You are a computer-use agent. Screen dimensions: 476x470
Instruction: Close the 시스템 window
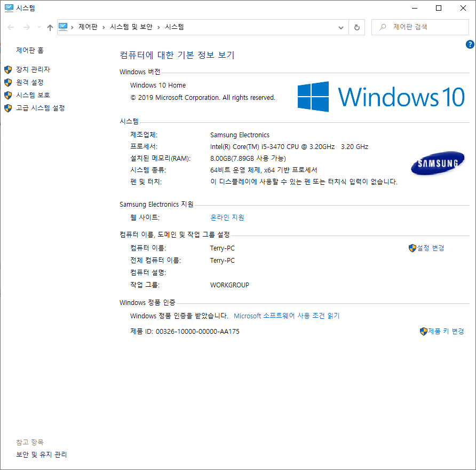(x=463, y=8)
